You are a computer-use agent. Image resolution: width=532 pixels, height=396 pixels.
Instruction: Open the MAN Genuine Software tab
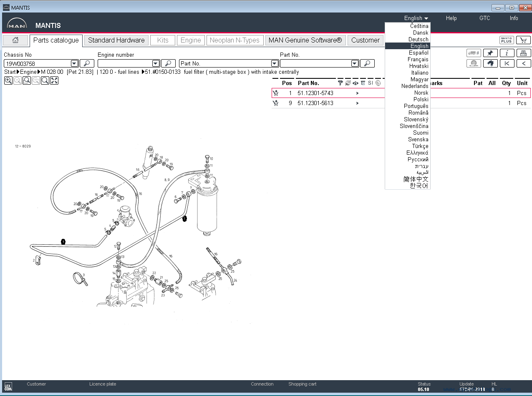(305, 40)
